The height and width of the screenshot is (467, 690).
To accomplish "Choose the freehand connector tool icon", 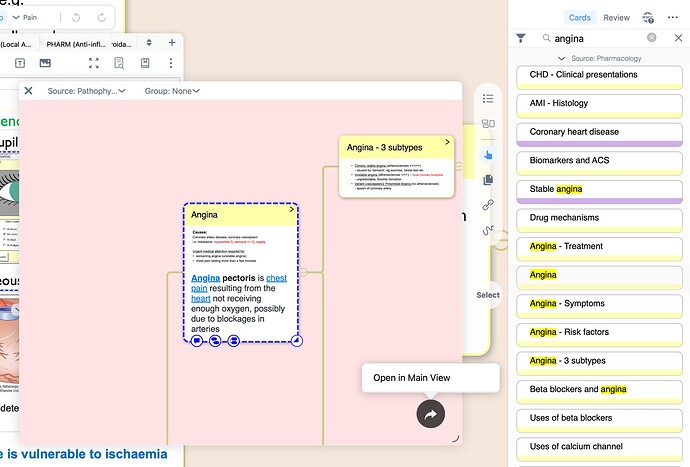I will tap(488, 230).
